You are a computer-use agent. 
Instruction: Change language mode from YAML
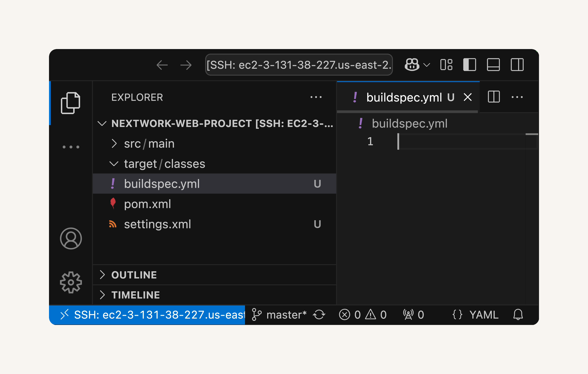[x=484, y=315]
